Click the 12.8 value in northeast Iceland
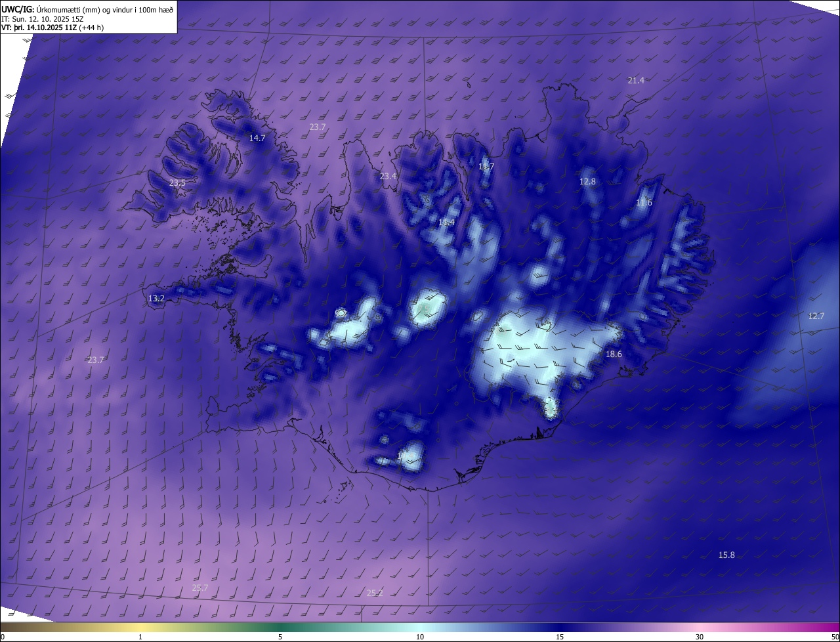The image size is (840, 642). [587, 181]
